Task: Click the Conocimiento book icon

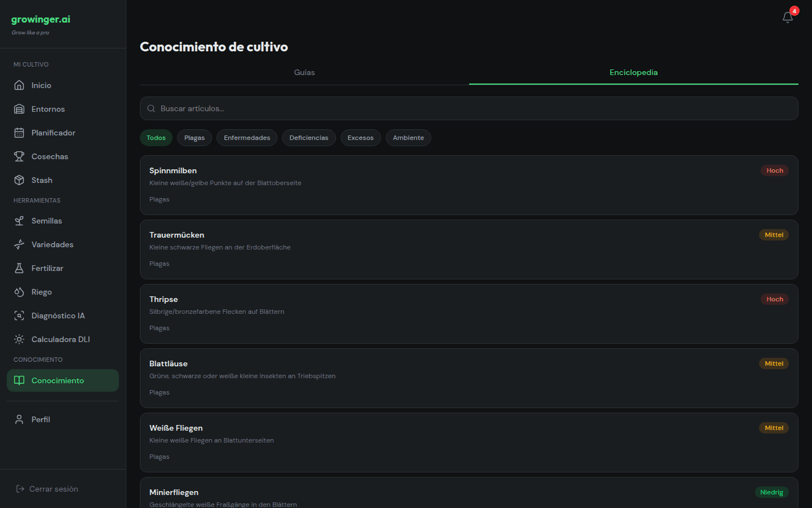Action: tap(19, 380)
